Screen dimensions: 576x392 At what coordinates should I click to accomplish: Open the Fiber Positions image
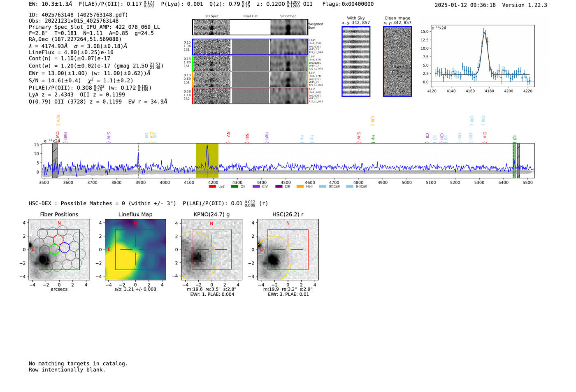[59, 250]
